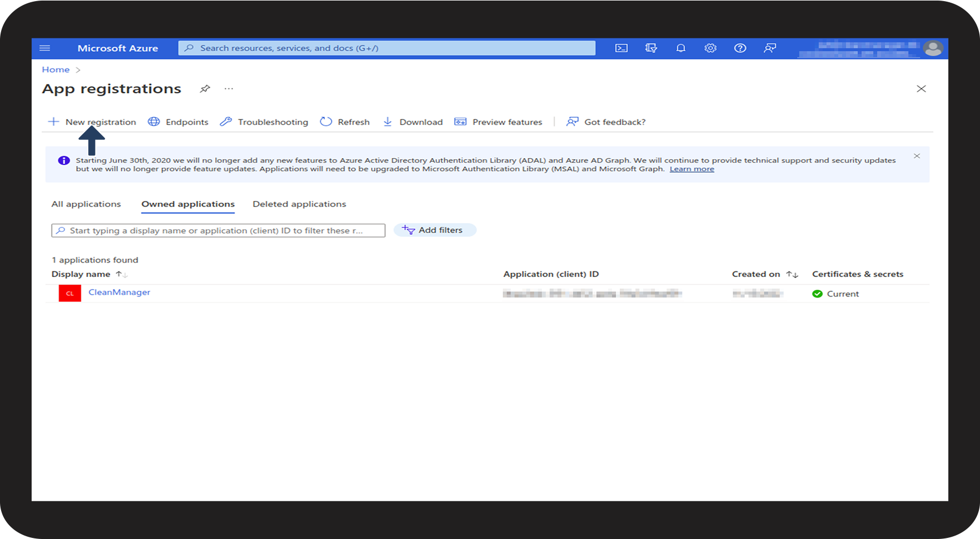Screen dimensions: 980x539
Task: Open the Help question mark icon
Action: tap(740, 48)
